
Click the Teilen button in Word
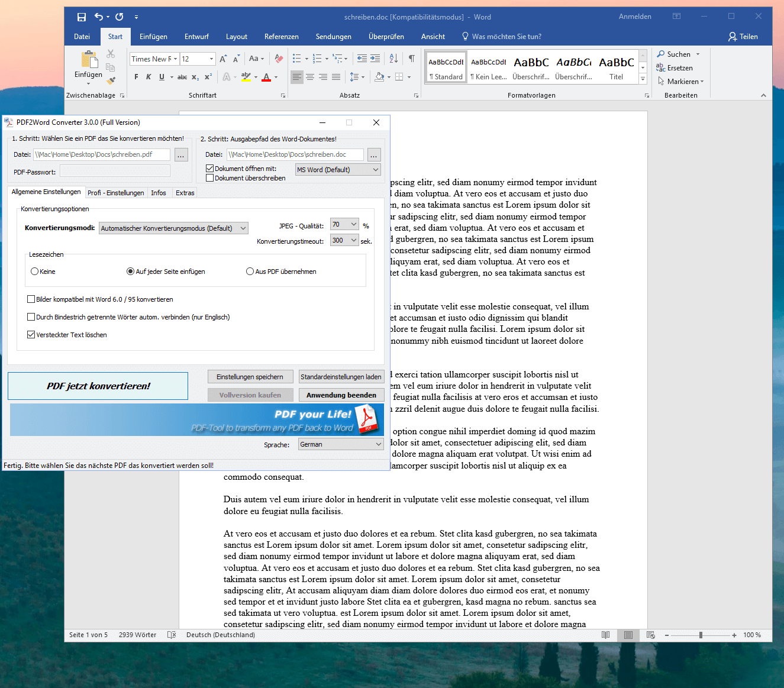click(x=743, y=37)
